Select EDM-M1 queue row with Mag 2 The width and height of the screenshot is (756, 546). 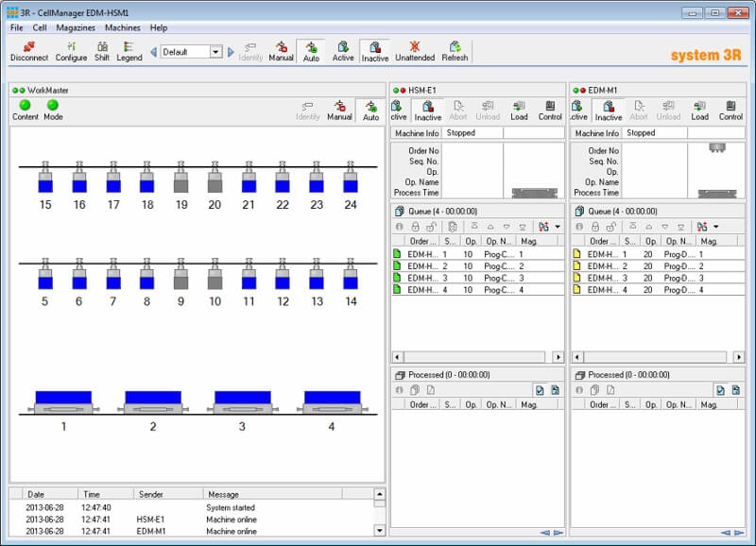coord(658,266)
